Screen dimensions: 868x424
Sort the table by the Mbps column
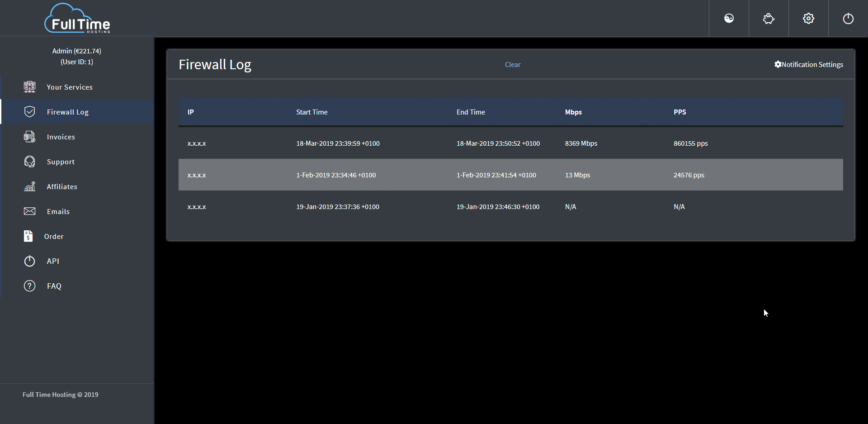click(573, 112)
